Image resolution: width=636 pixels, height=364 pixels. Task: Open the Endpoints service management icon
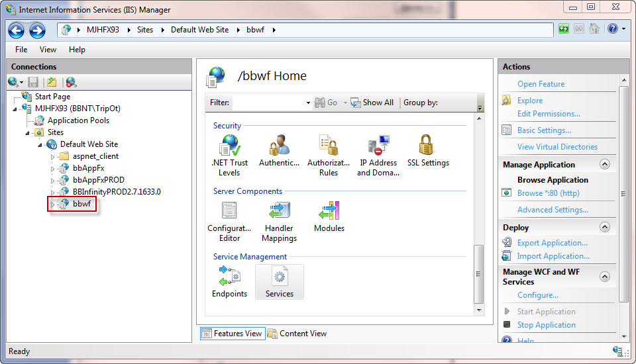point(229,281)
